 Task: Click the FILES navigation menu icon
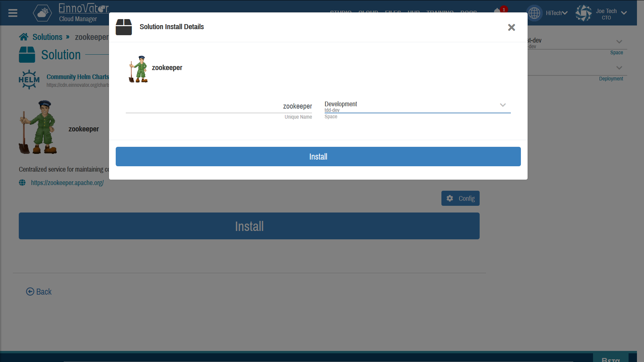click(x=392, y=12)
